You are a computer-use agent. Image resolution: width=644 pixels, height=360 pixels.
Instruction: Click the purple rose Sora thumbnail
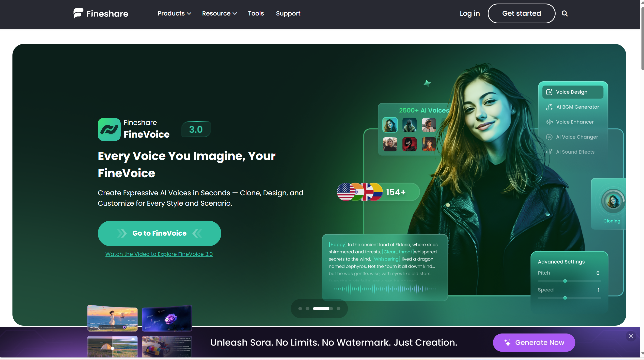coord(167,318)
